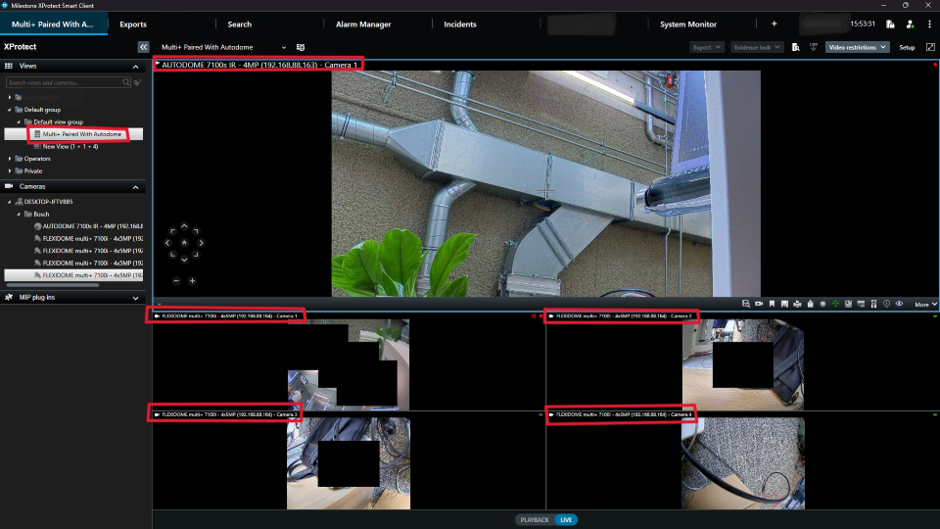The height and width of the screenshot is (529, 940).
Task: Collapse the XProtect side pane
Action: click(x=143, y=47)
